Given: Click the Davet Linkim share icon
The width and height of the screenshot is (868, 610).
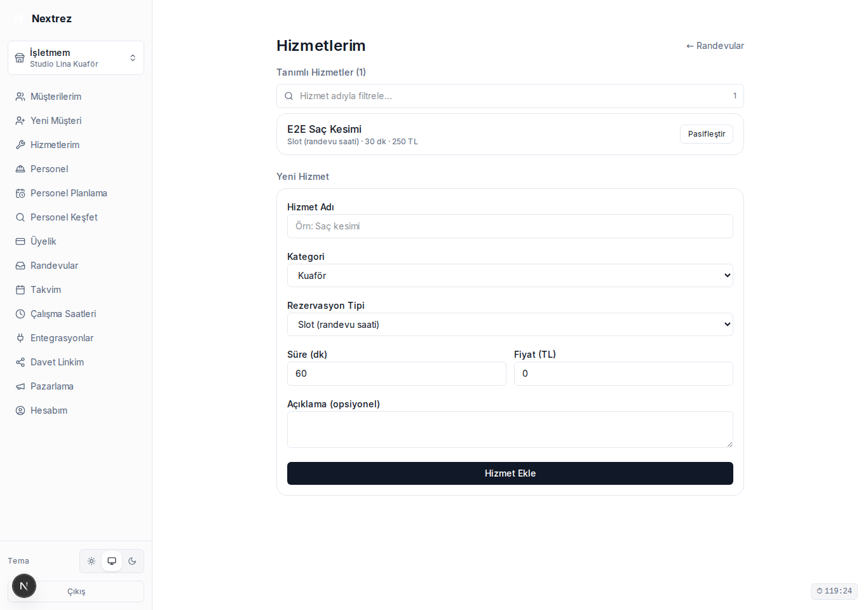Looking at the screenshot, I should coord(20,362).
